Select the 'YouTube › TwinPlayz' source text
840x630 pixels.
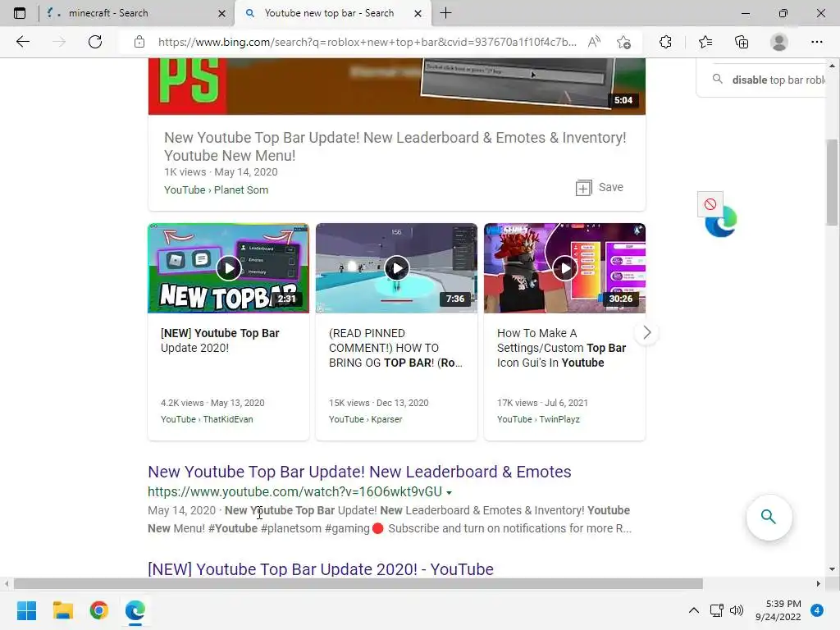click(538, 419)
